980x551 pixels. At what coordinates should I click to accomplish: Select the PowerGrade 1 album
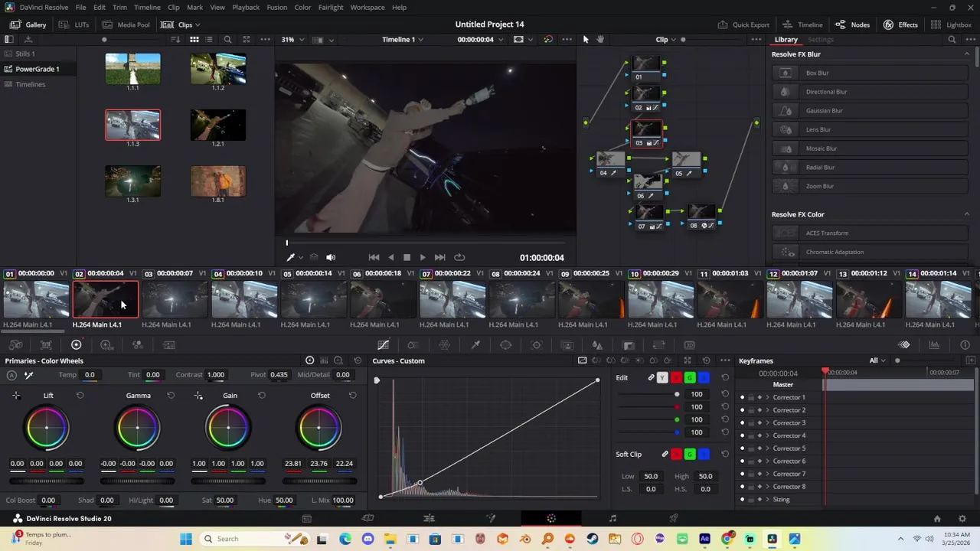pos(38,69)
